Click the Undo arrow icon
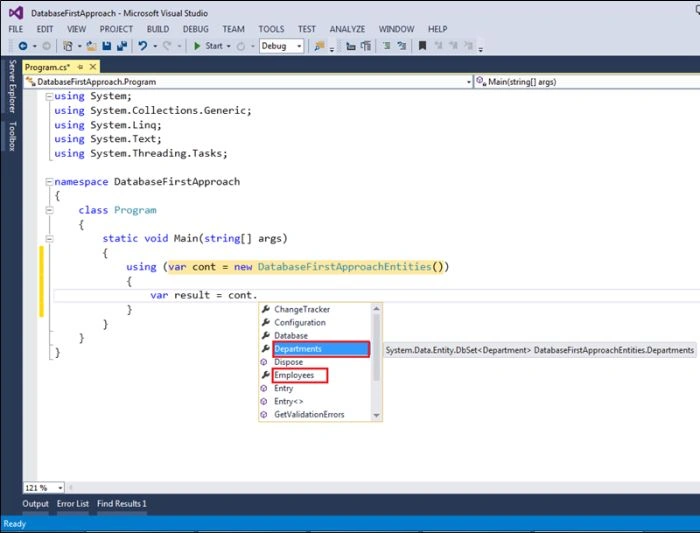The image size is (700, 533). tap(143, 46)
